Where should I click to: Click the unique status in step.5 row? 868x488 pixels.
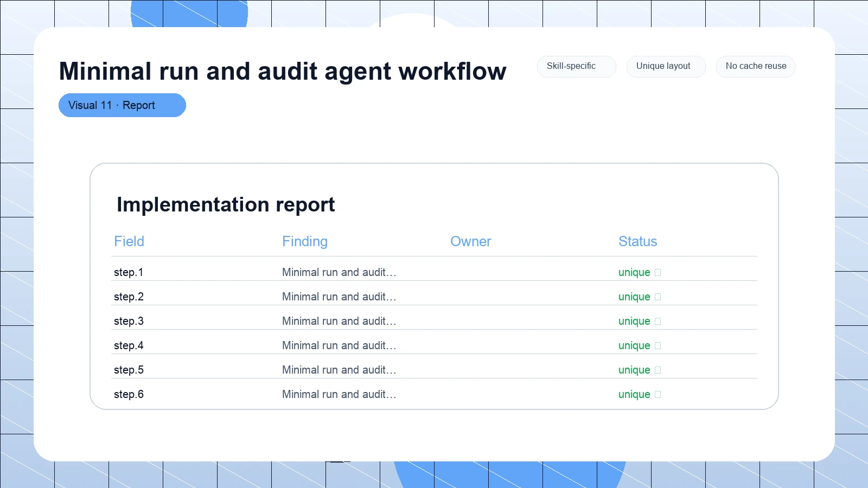634,370
